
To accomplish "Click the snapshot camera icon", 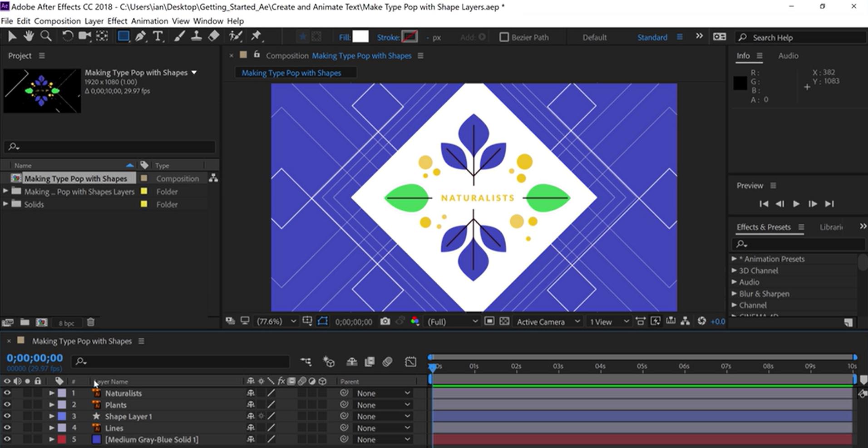I will click(x=385, y=321).
